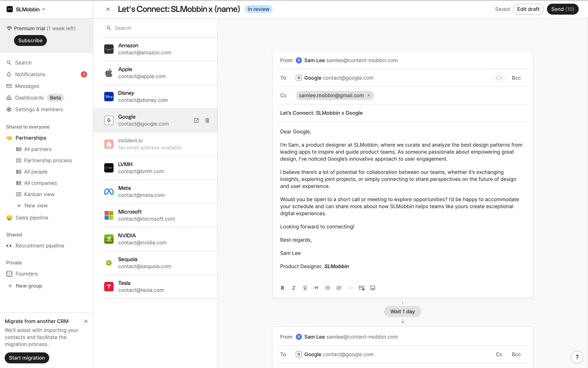The height and width of the screenshot is (368, 588).
Task: Collapse the Partnerships group
Action: tap(31, 138)
